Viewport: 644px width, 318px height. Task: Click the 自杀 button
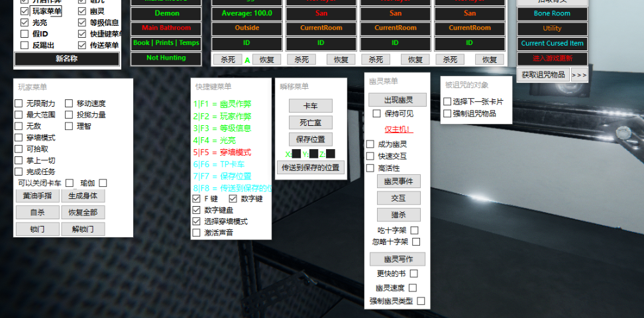pyautogui.click(x=37, y=213)
